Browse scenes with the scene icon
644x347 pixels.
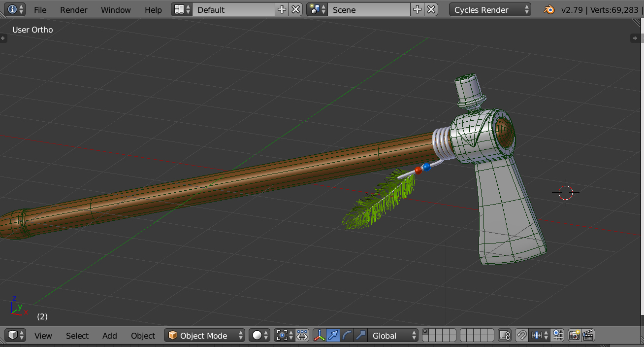317,9
